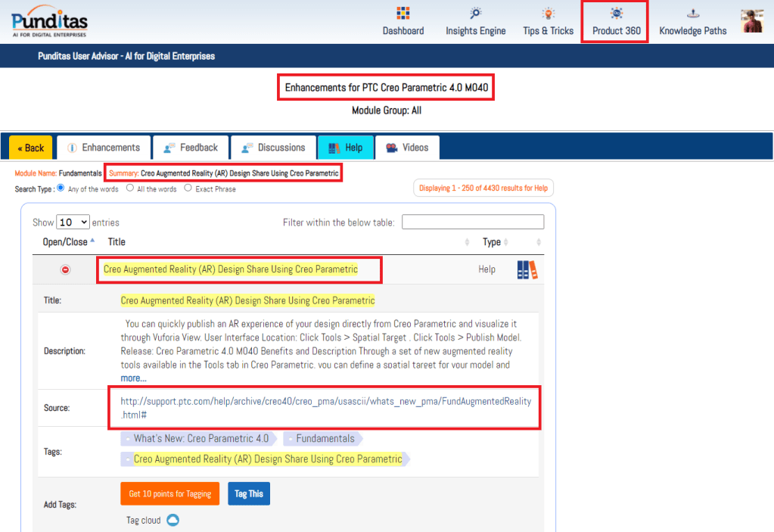The width and height of the screenshot is (774, 532).
Task: Collapse the expanded row with red minus
Action: [65, 269]
